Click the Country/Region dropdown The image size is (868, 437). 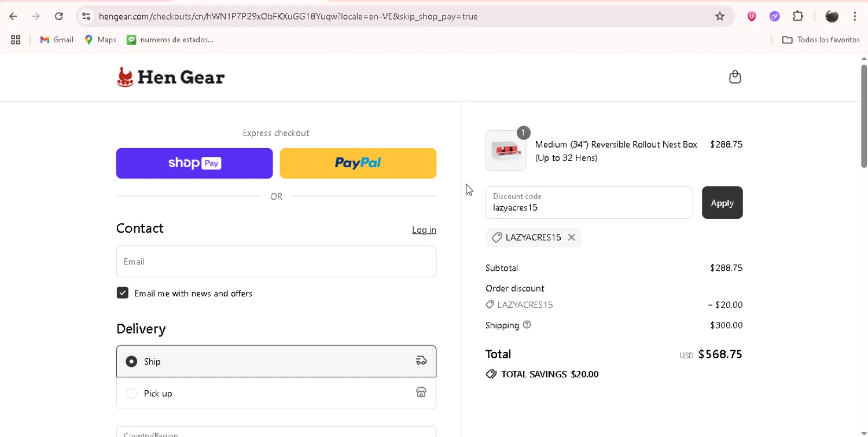pos(276,432)
